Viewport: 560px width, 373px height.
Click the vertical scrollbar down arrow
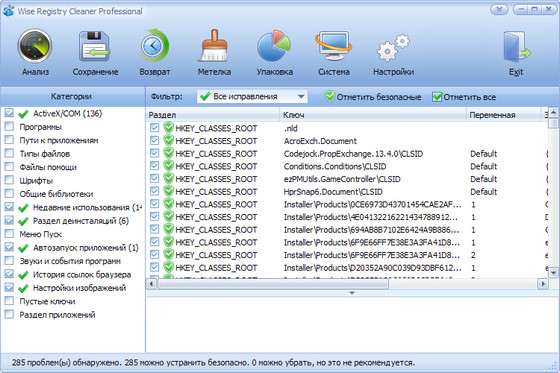[x=553, y=273]
